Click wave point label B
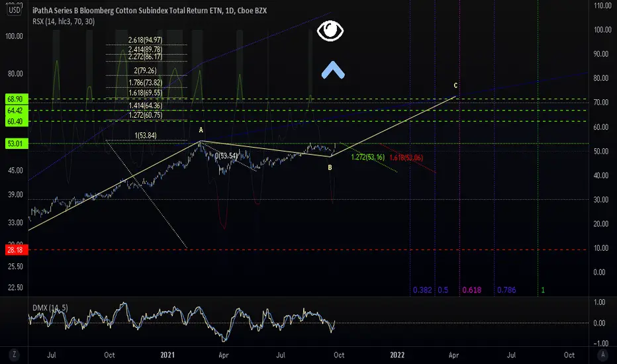This screenshot has width=617, height=364. click(330, 167)
